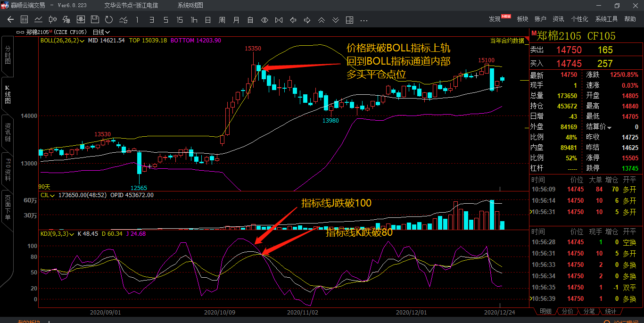Select the daily 日 period button
The height and width of the screenshot is (323, 644).
(x=208, y=20)
